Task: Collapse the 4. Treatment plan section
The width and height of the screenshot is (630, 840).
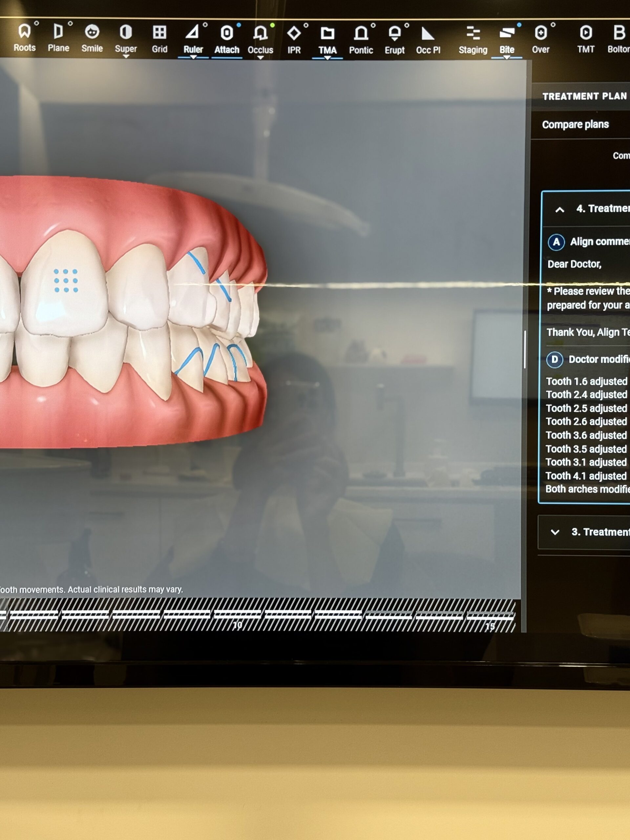Action: (559, 209)
